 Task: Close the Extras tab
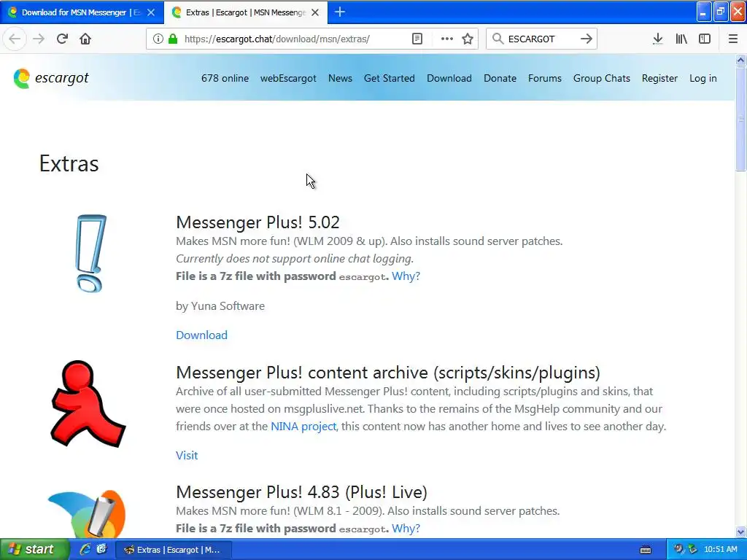point(315,12)
